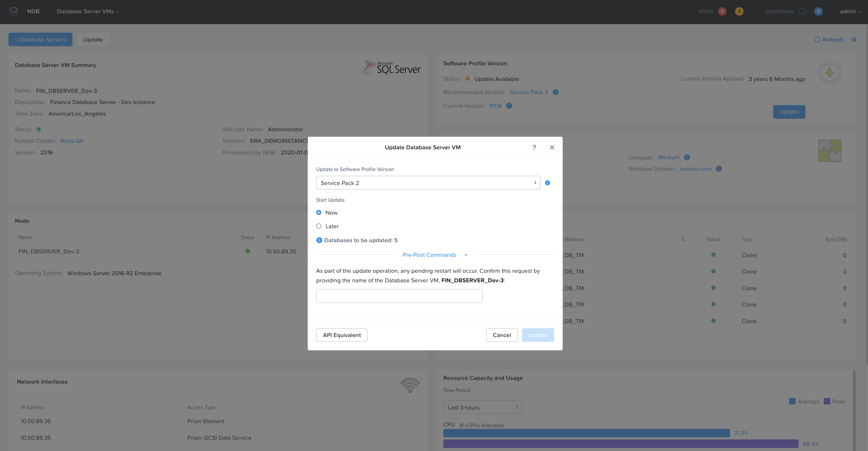
Task: Click the help question mark in dialog
Action: 534,147
